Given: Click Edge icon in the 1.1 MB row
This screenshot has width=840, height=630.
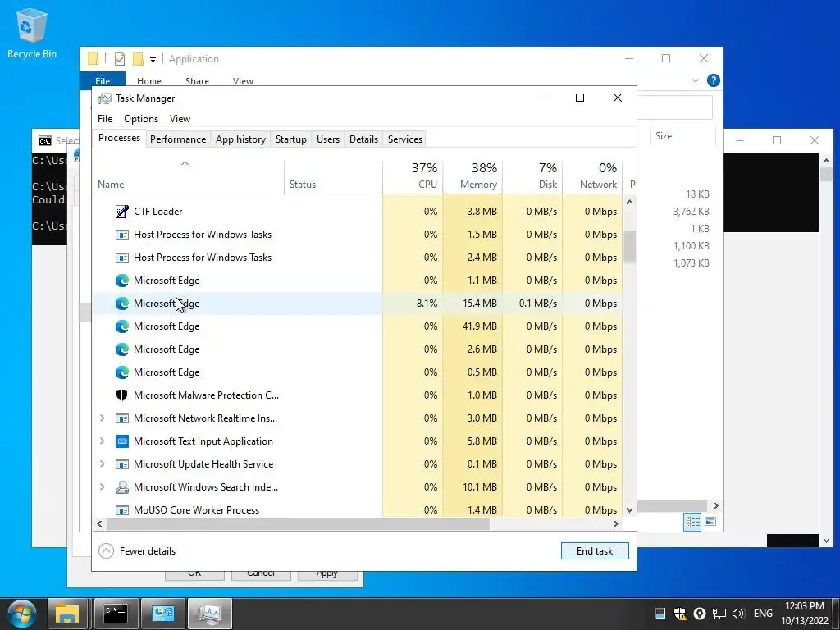Looking at the screenshot, I should tap(122, 281).
